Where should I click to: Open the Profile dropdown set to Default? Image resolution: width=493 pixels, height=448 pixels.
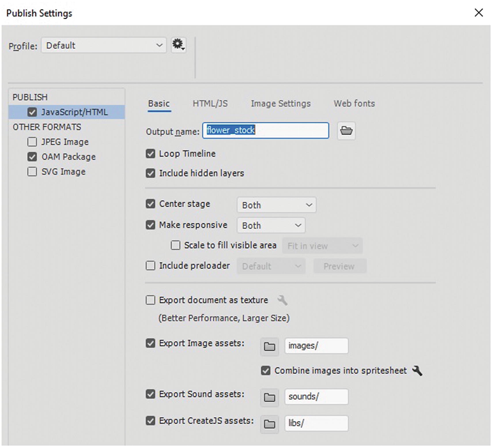104,45
